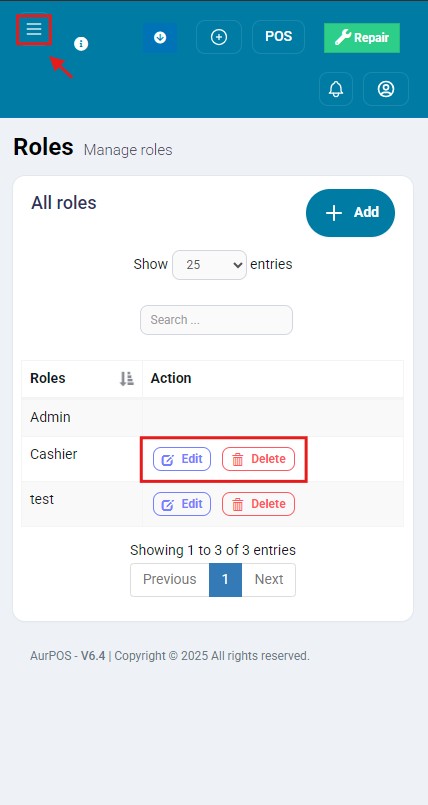
Task: Edit the Cashier role
Action: [x=182, y=459]
